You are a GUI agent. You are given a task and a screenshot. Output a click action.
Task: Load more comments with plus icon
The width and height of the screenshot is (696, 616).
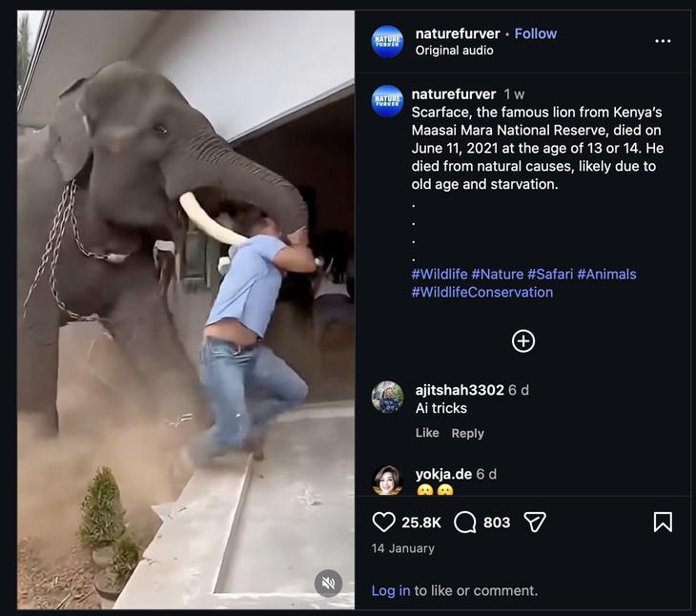coord(523,341)
